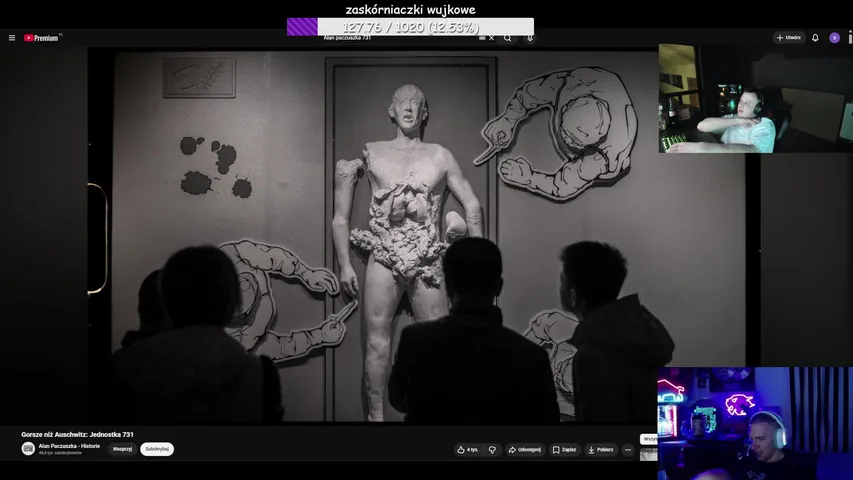Viewport: 853px width, 480px height.
Task: Dislike the video with thumbs down
Action: tap(492, 450)
